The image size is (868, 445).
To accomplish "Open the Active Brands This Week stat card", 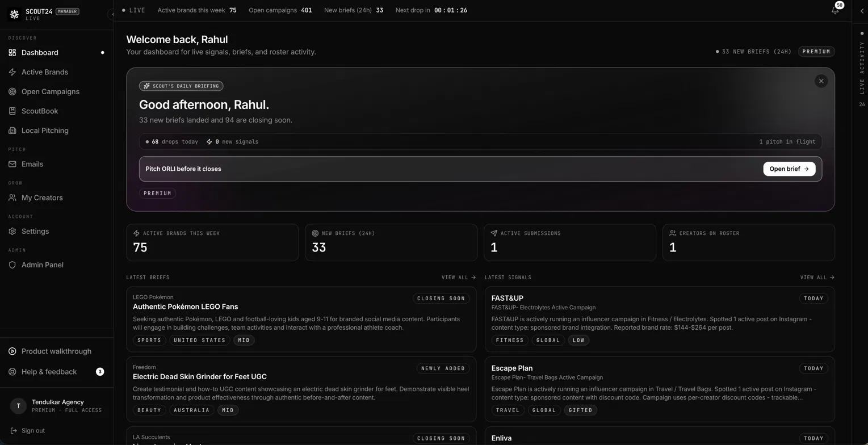I will tap(212, 242).
